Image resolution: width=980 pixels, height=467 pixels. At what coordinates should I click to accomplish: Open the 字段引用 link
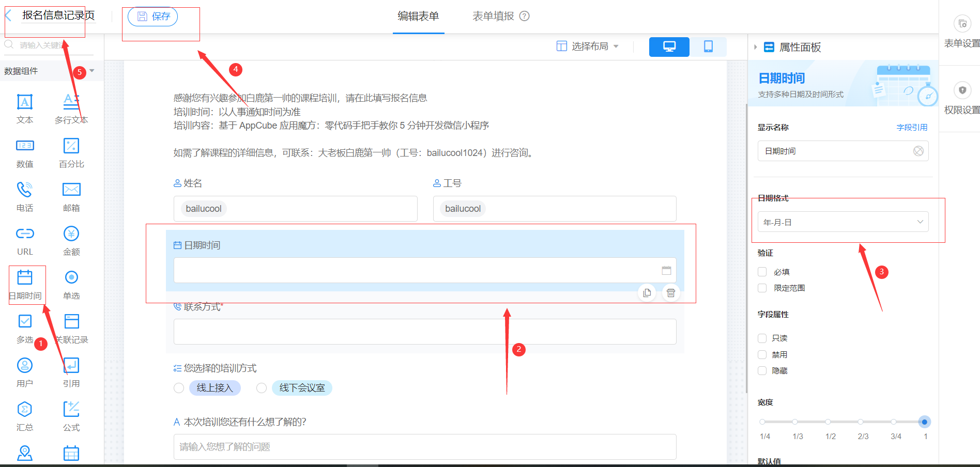(912, 127)
